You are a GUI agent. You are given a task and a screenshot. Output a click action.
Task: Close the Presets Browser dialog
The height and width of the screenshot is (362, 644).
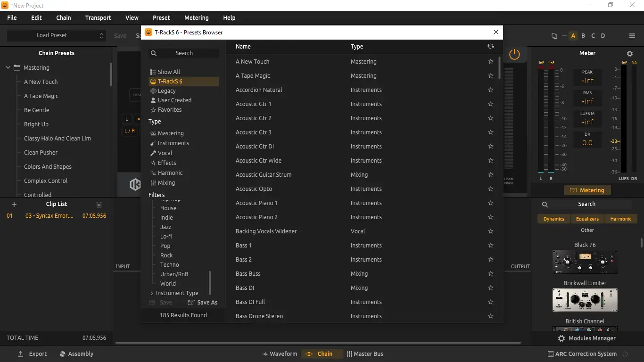(495, 32)
